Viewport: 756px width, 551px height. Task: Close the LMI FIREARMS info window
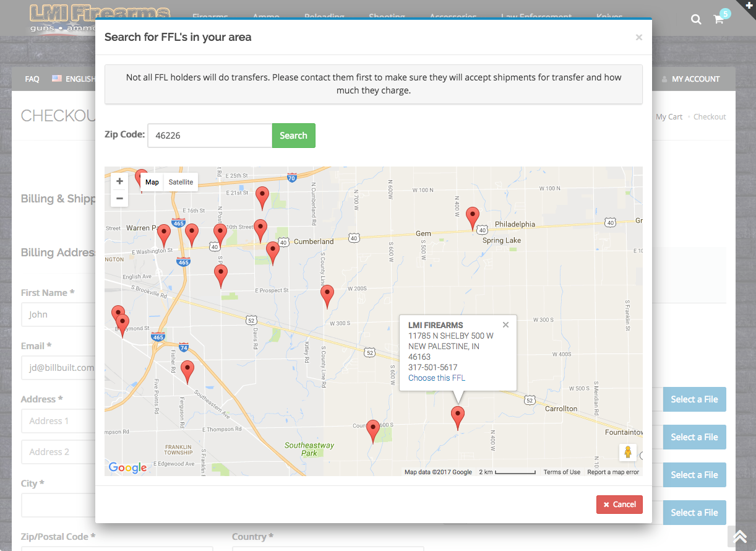click(505, 325)
